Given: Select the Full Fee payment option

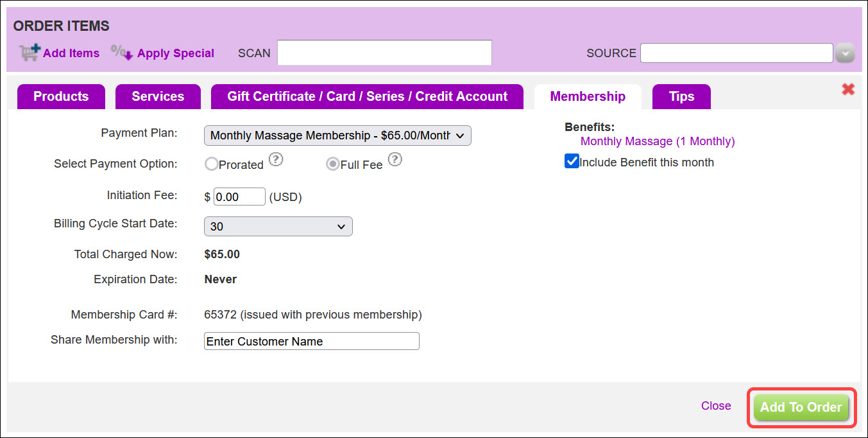Looking at the screenshot, I should tap(332, 164).
